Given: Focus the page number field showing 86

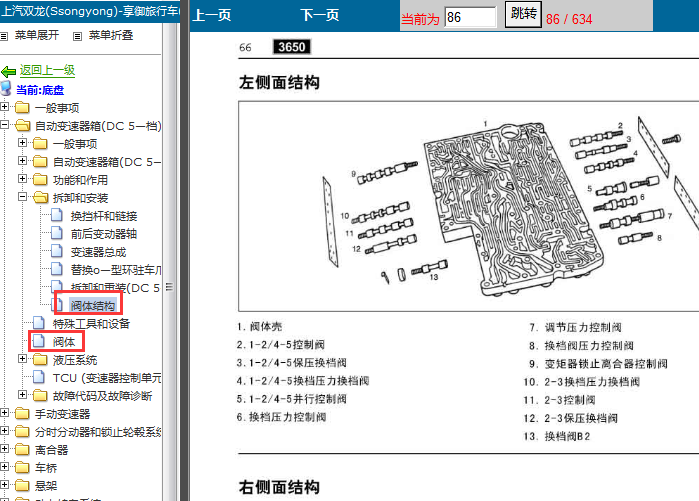Looking at the screenshot, I should [x=470, y=17].
